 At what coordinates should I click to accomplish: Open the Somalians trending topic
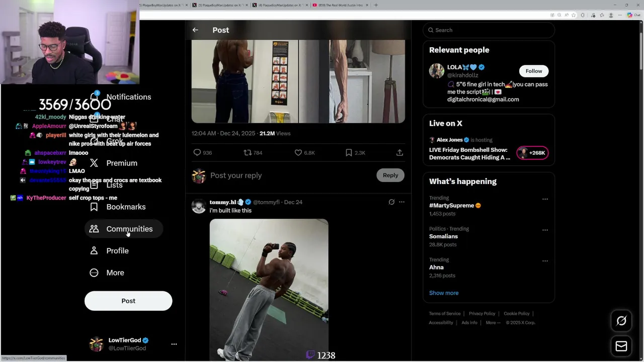tap(443, 236)
